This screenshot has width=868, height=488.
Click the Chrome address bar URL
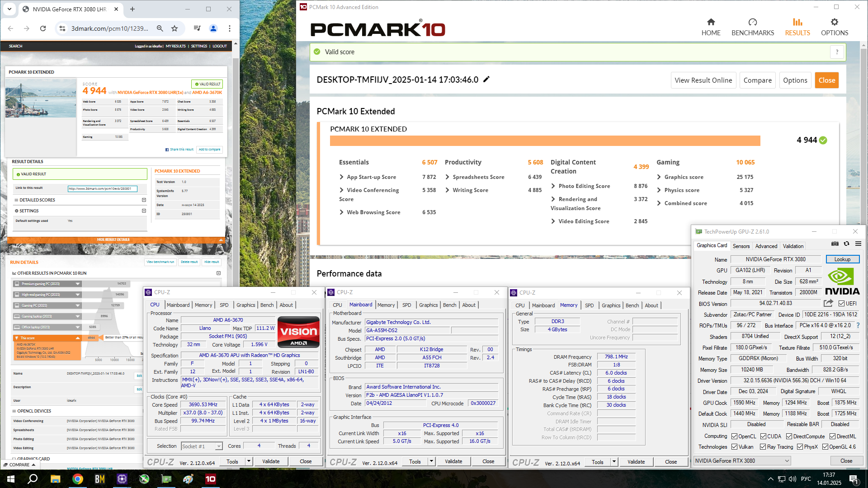tap(109, 28)
